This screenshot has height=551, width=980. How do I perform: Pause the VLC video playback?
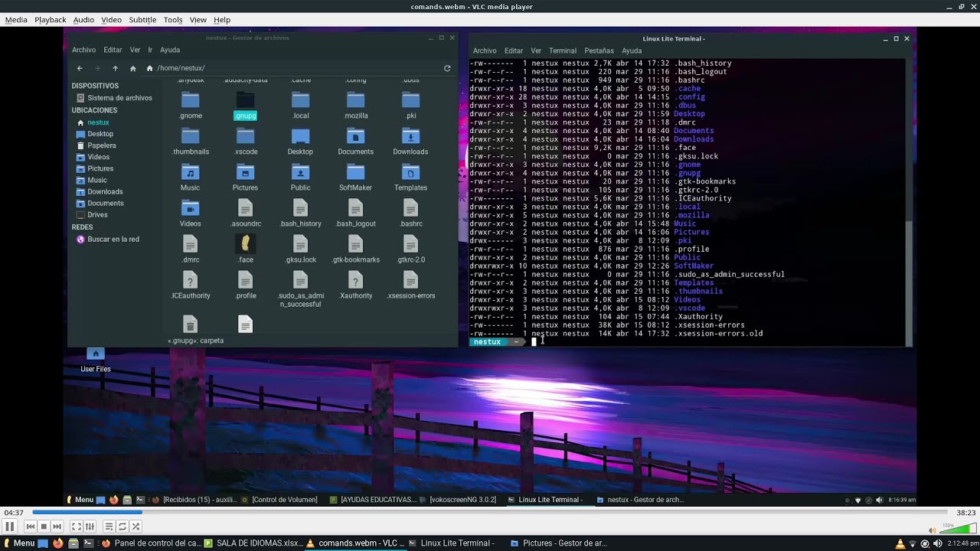(10, 527)
